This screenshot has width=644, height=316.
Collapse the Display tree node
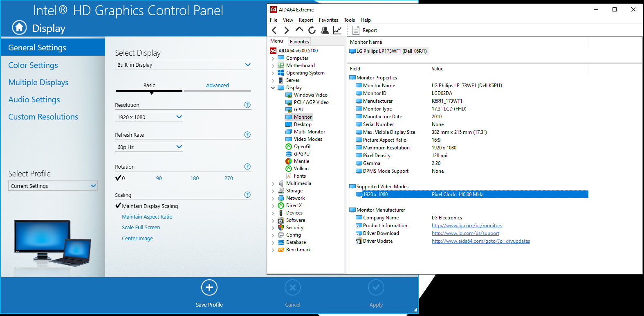pos(273,88)
